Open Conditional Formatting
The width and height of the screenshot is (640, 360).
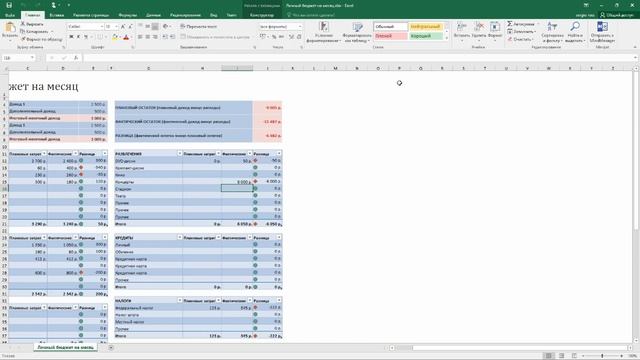pyautogui.click(x=323, y=32)
